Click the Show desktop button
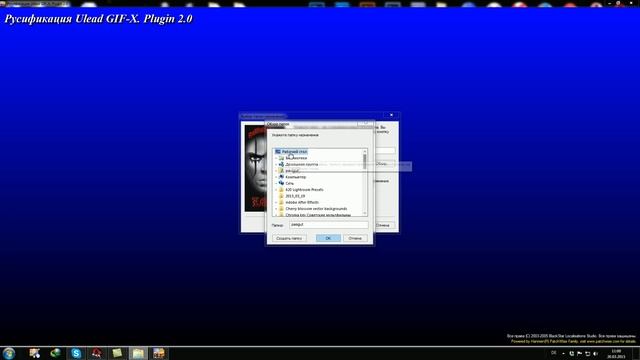The height and width of the screenshot is (360, 640). (637, 353)
